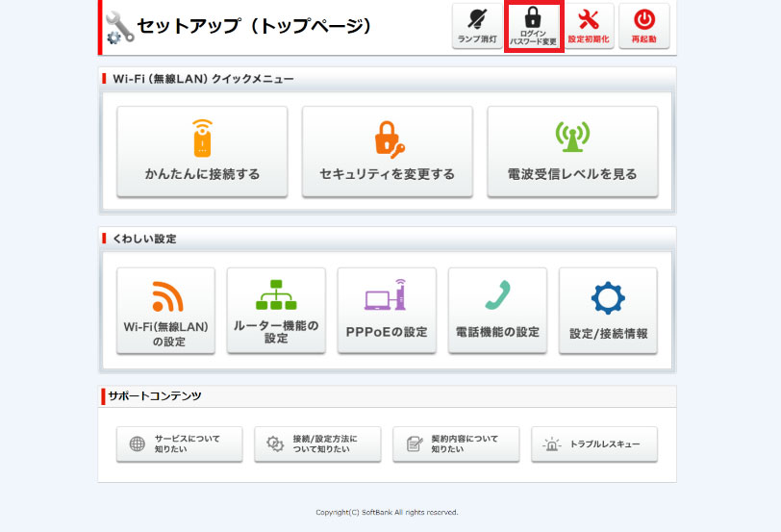Click the くわしい設定 section header
The width and height of the screenshot is (781, 532).
coord(144,238)
